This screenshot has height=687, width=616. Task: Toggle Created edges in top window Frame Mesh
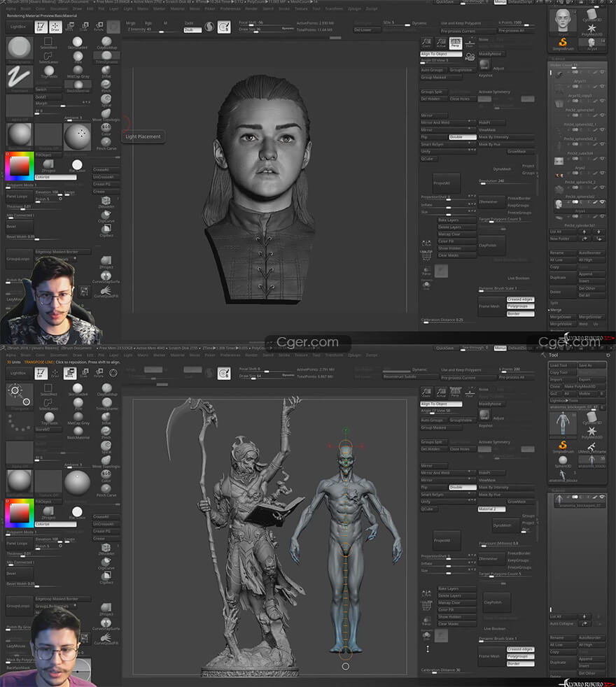(x=520, y=299)
